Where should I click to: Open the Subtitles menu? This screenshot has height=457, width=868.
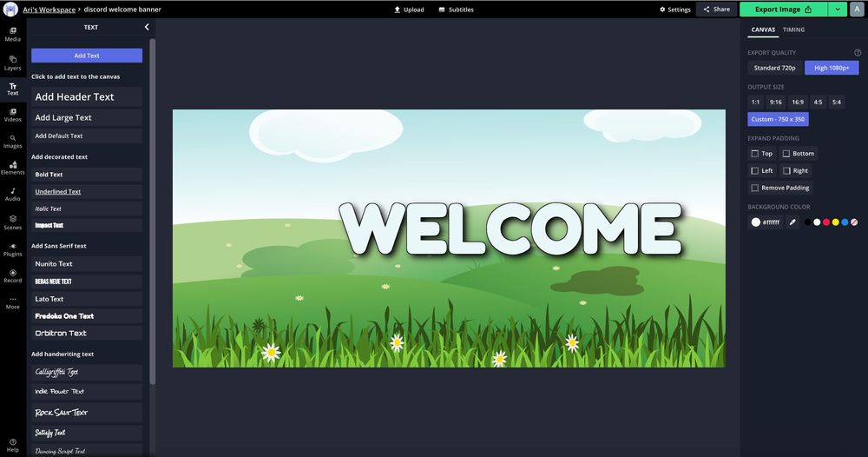[x=456, y=10]
